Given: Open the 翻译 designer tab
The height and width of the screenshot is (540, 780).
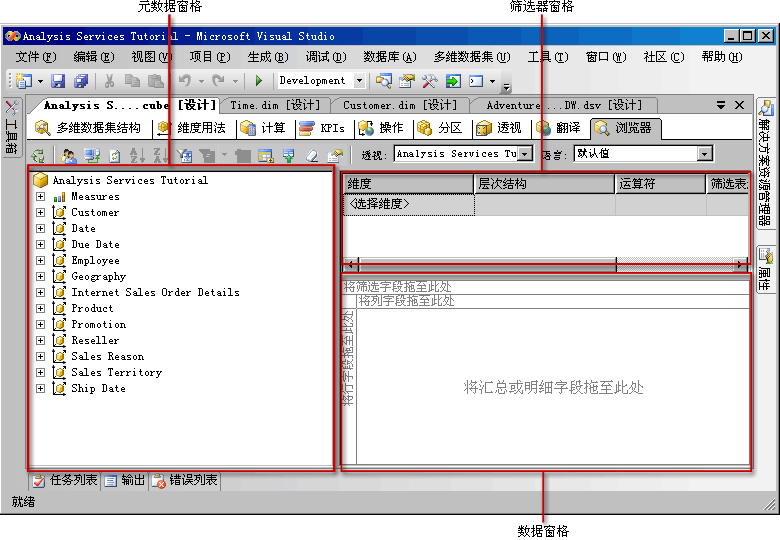Looking at the screenshot, I should coord(559,128).
